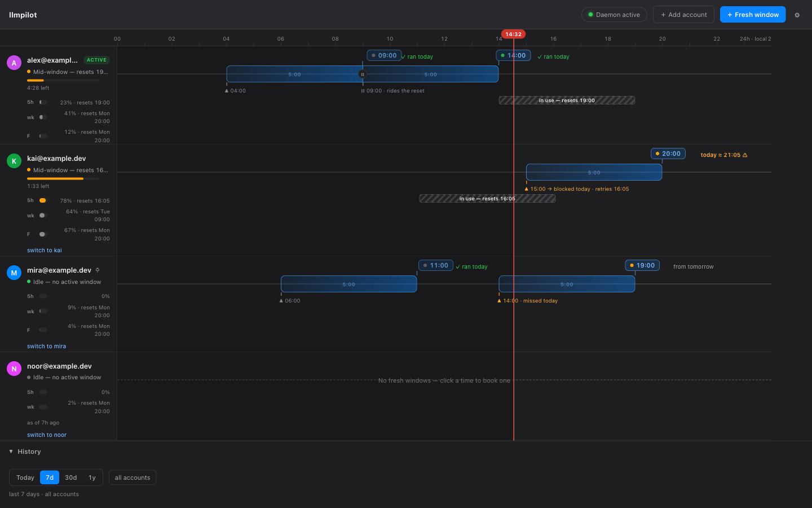Select alex's window block starting 09:00
The height and width of the screenshot is (508, 812).
431,74
